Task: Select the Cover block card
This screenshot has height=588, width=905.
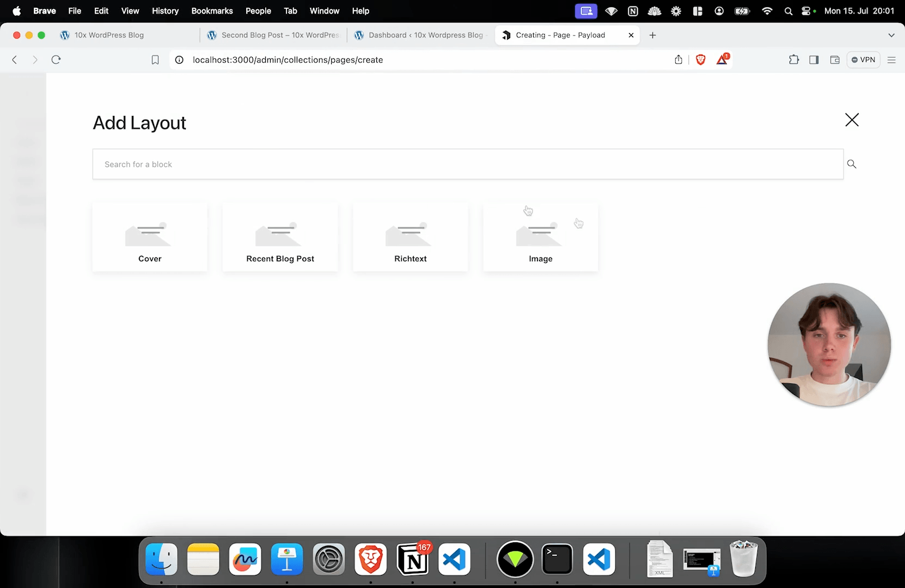Action: coord(150,237)
